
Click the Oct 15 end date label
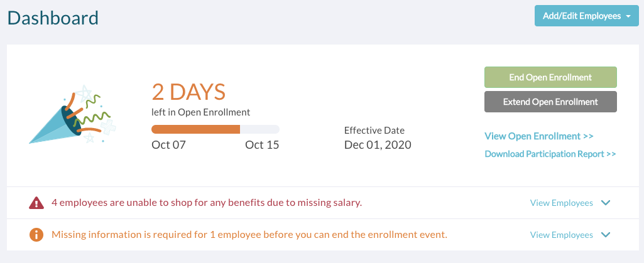coord(262,145)
